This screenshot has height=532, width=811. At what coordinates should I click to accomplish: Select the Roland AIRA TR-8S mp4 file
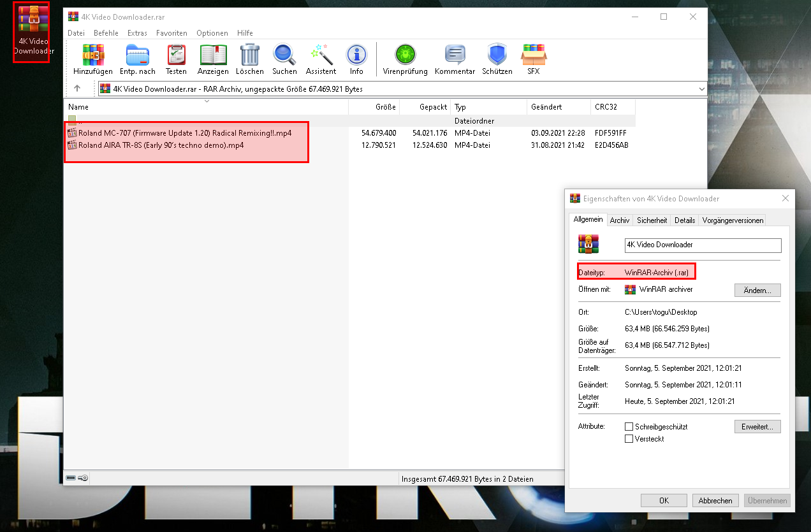(153, 145)
